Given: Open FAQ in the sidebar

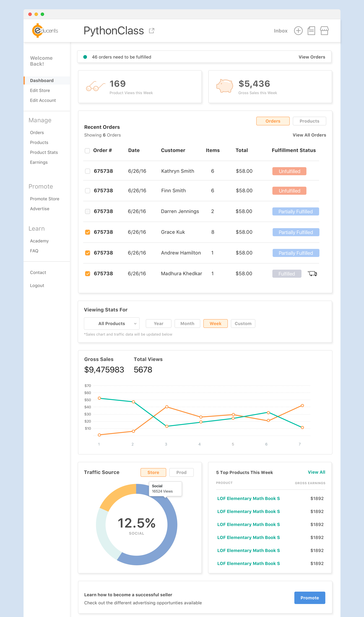Looking at the screenshot, I should 34,251.
